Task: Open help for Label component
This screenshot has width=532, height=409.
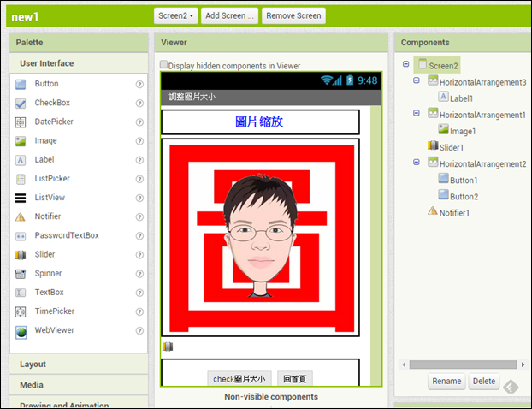Action: click(x=139, y=160)
